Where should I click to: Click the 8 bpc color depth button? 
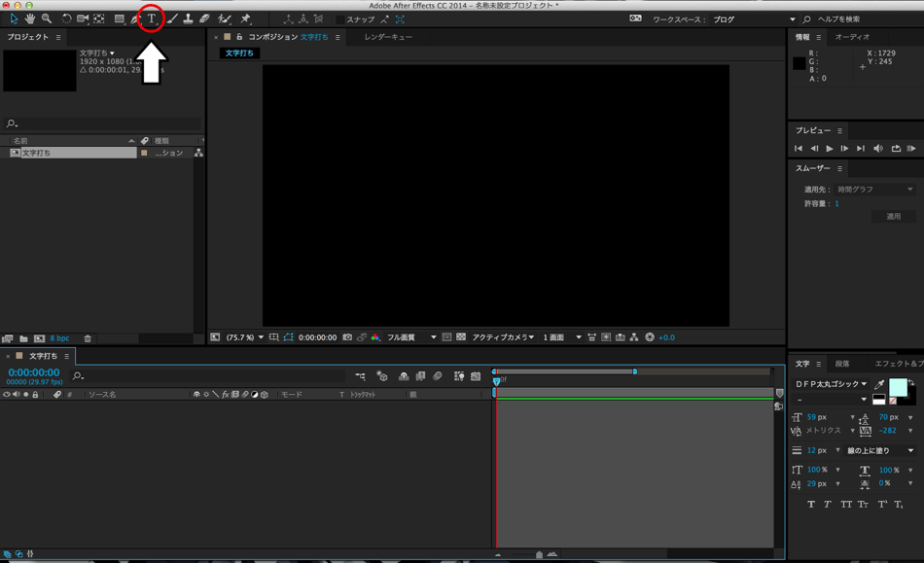tap(59, 338)
